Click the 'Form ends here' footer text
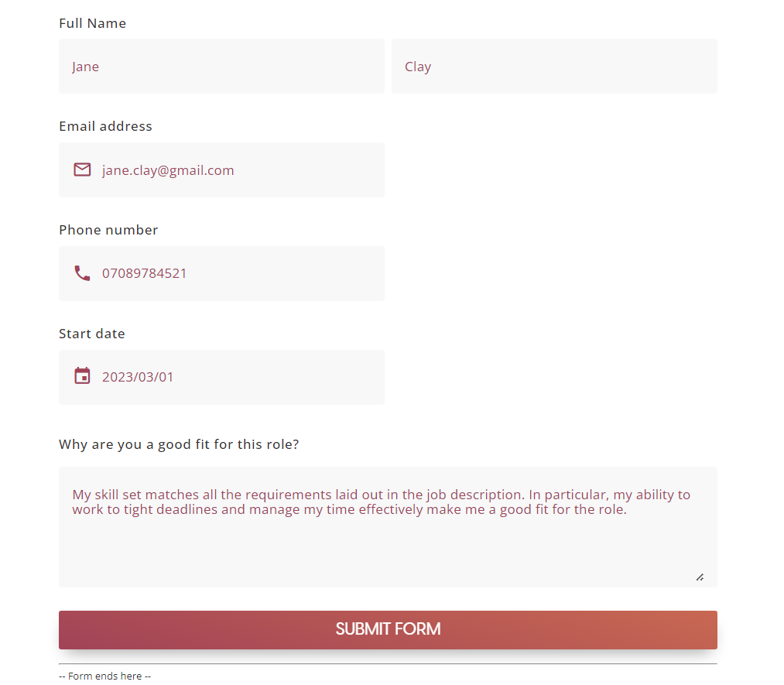784x685 pixels. click(104, 676)
